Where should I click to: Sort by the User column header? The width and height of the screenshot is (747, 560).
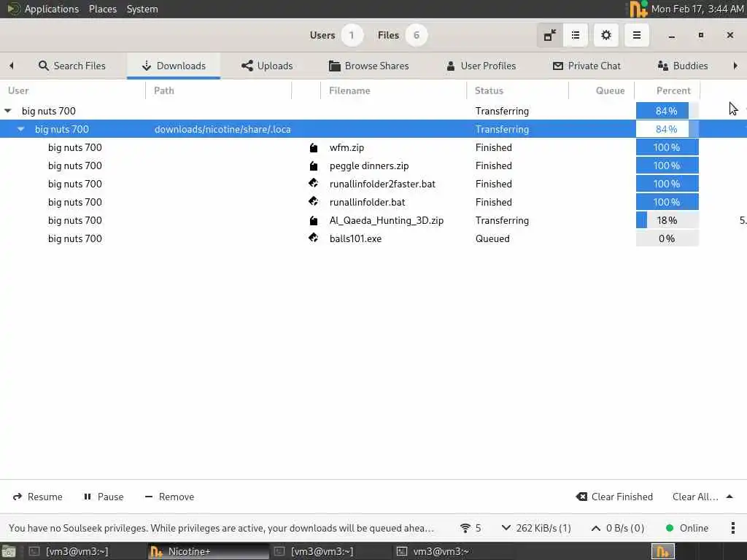click(18, 90)
